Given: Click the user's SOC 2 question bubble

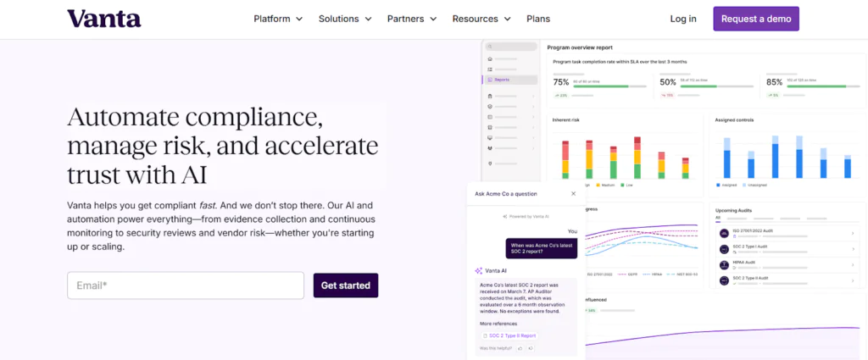Looking at the screenshot, I should click(542, 248).
